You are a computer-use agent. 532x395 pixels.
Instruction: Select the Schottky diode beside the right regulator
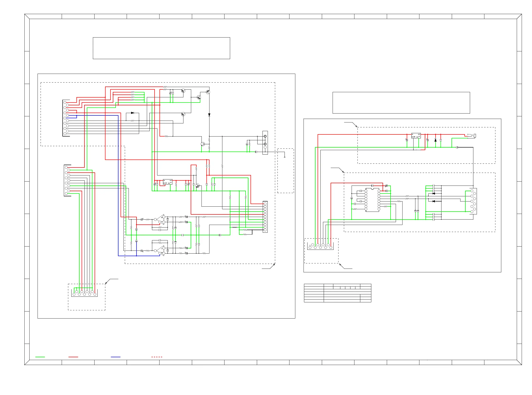click(x=435, y=140)
